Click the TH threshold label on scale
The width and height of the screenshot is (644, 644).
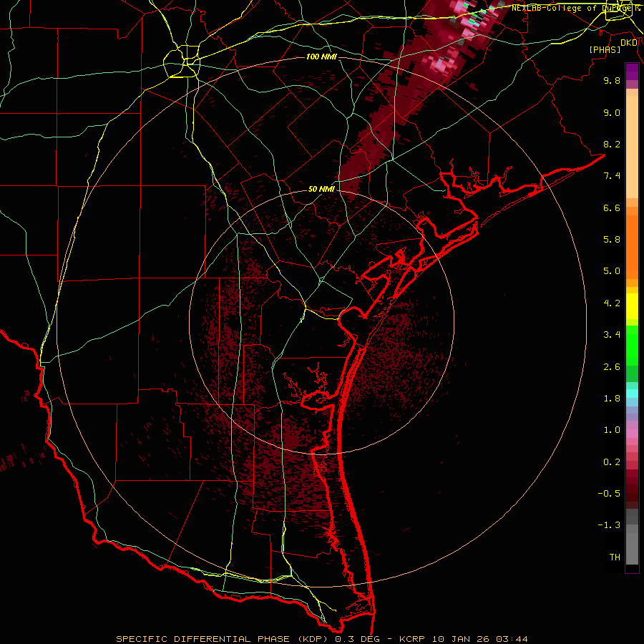615,557
